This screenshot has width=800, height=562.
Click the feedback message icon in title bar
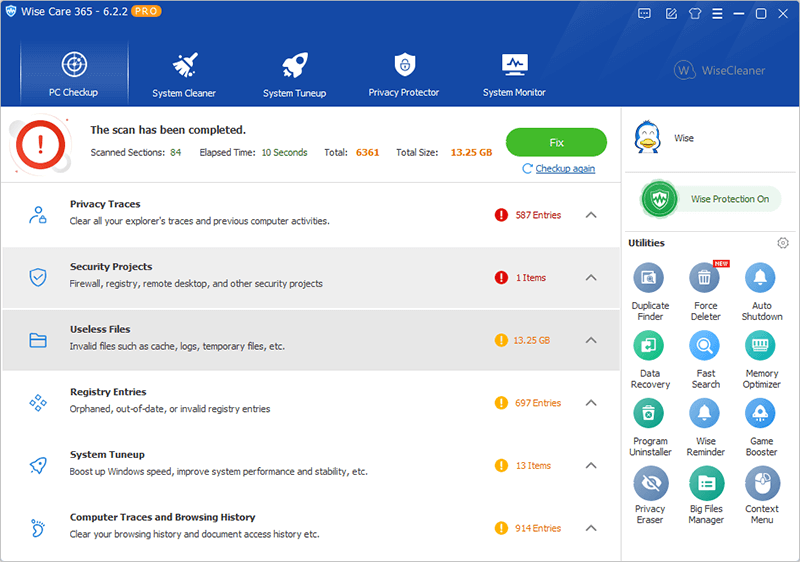[x=644, y=14]
